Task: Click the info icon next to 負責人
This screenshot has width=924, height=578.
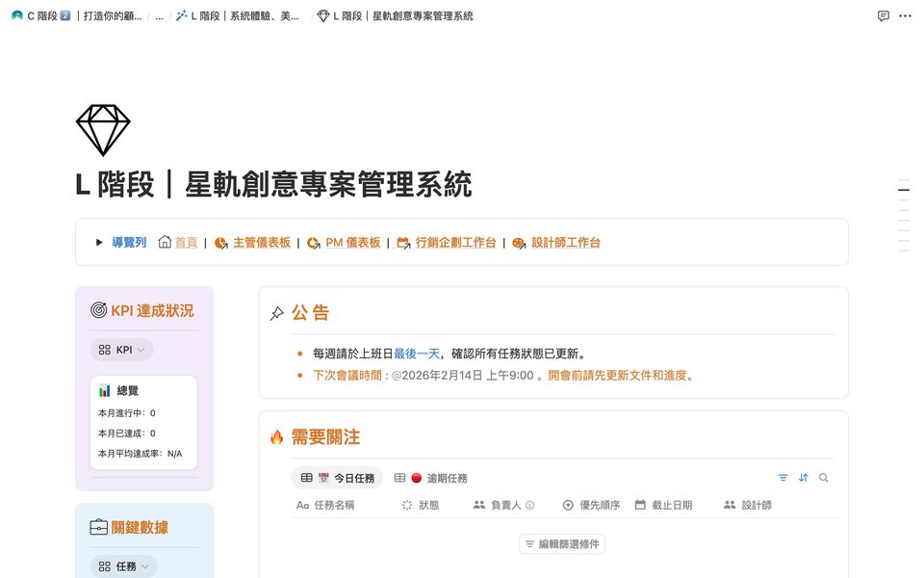Action: tap(529, 505)
